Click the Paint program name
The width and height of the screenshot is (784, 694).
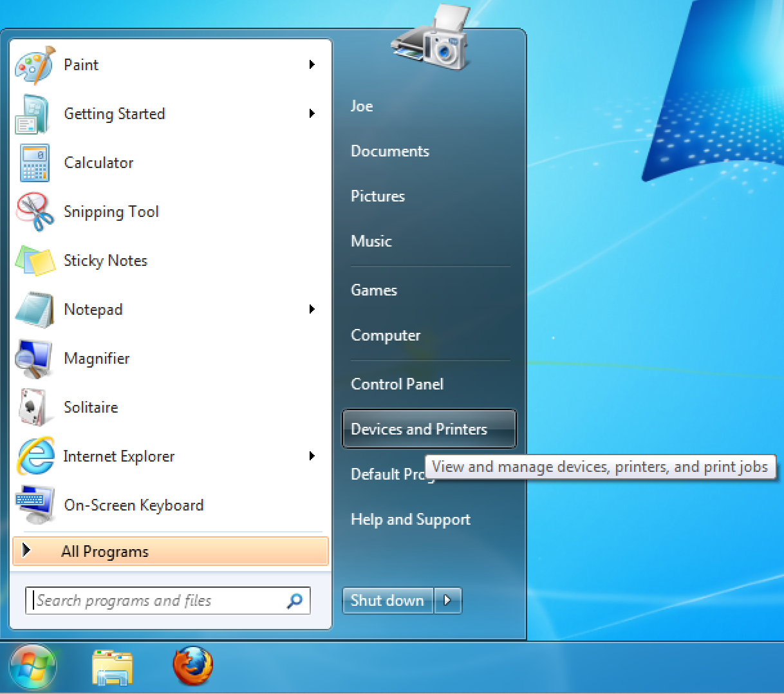point(81,65)
